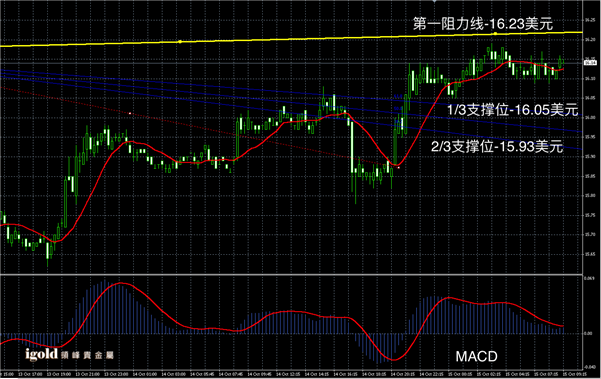Click the MACD indicator label

[x=476, y=356]
